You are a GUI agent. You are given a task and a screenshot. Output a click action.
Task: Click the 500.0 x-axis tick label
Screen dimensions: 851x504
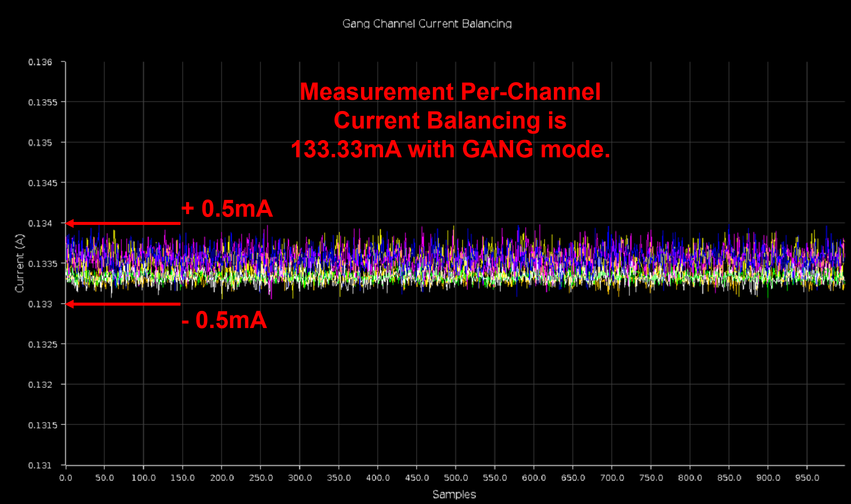(456, 478)
